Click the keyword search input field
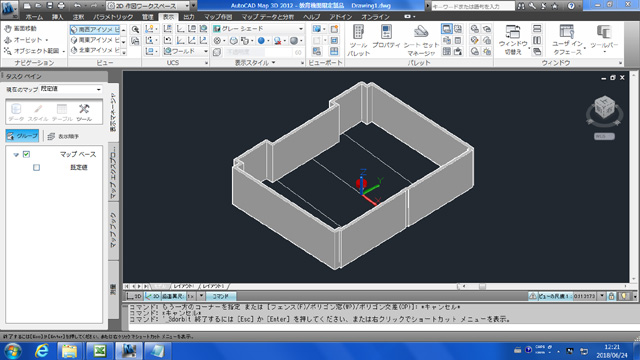This screenshot has height=360, width=640. (x=473, y=6)
